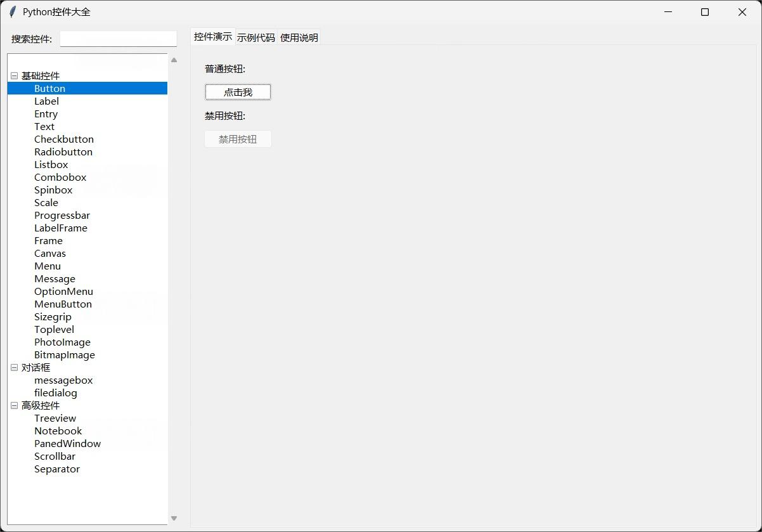762x532 pixels.
Task: Switch to the 示例代码 tab
Action: (x=256, y=37)
